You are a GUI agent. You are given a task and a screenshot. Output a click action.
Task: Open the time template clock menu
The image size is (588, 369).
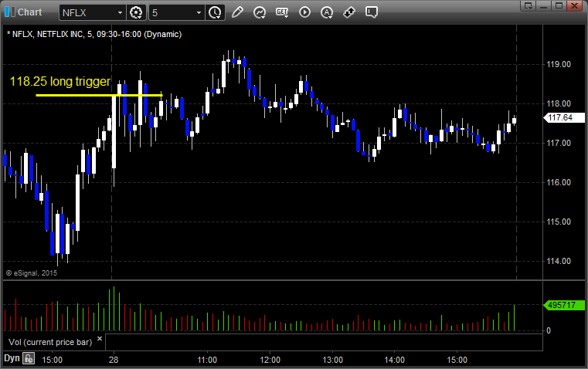216,12
